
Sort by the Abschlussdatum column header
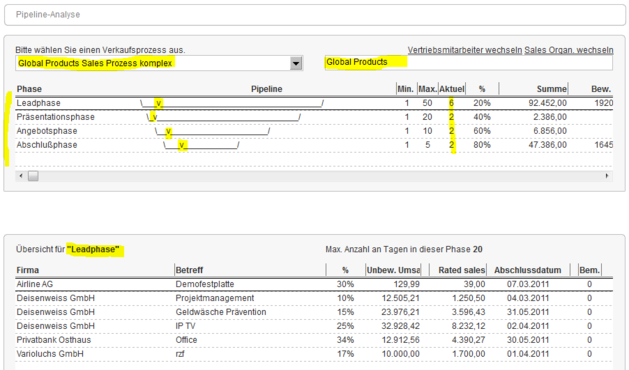click(528, 270)
